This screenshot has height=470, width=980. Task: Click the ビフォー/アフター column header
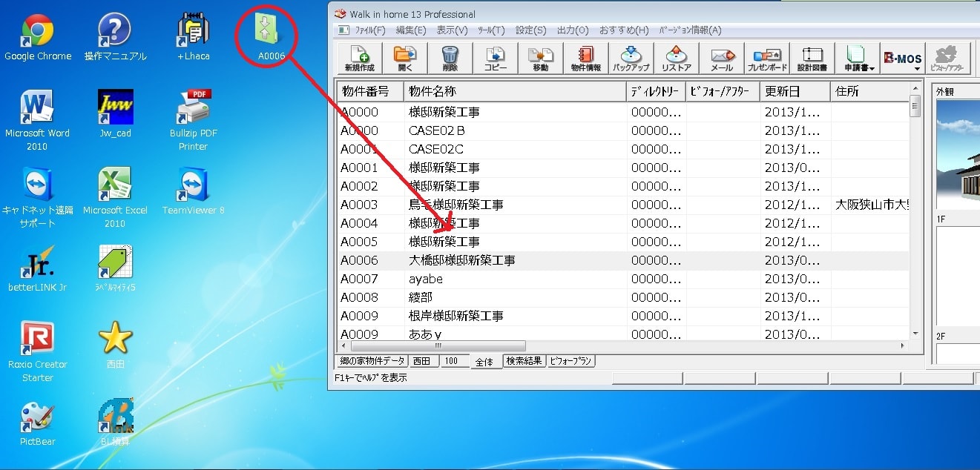click(723, 91)
